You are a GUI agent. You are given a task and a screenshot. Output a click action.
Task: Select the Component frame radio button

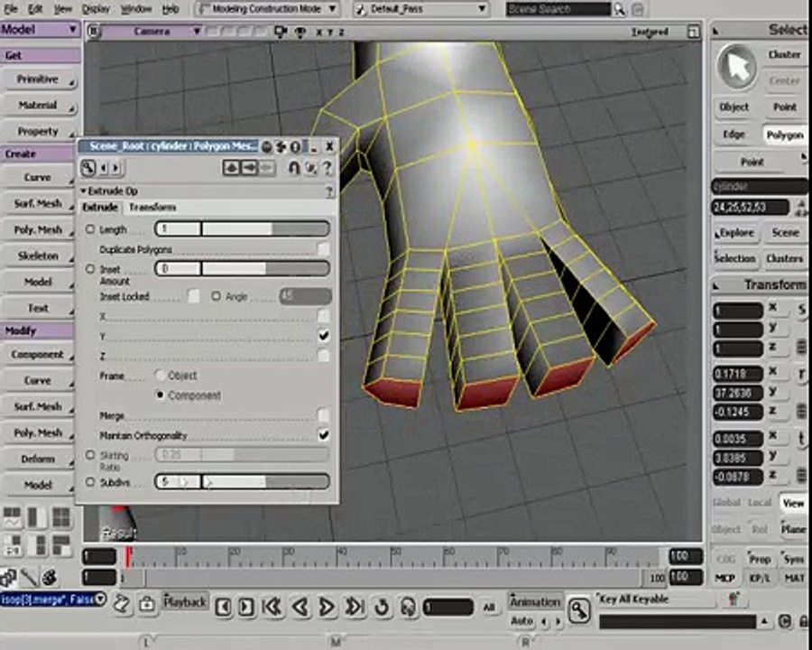[x=160, y=395]
